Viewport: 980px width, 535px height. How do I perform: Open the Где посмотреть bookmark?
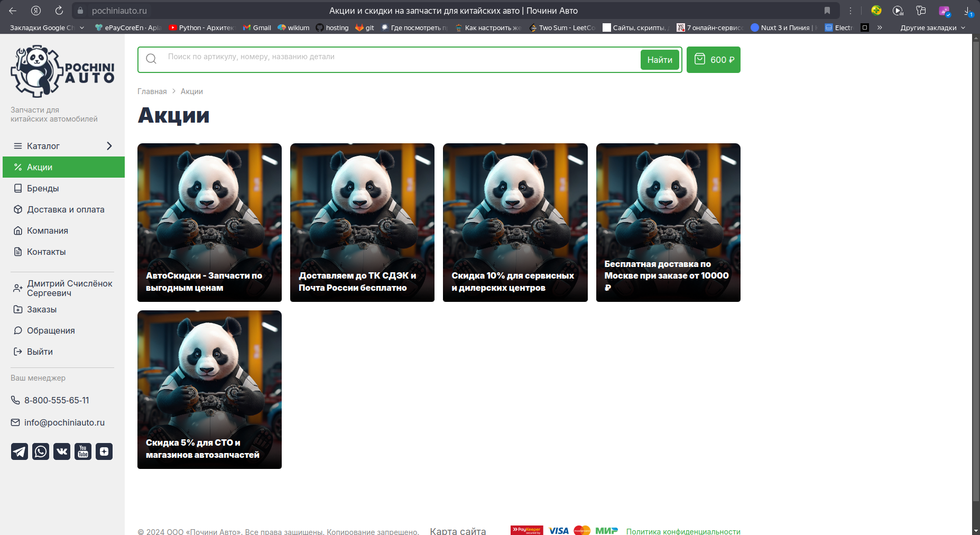[414, 27]
